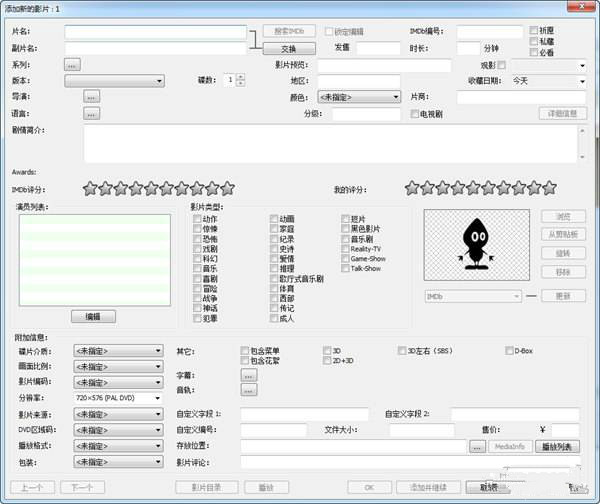Browse for 存放位置 file path (...)
This screenshot has height=504, width=600.
tap(477, 446)
